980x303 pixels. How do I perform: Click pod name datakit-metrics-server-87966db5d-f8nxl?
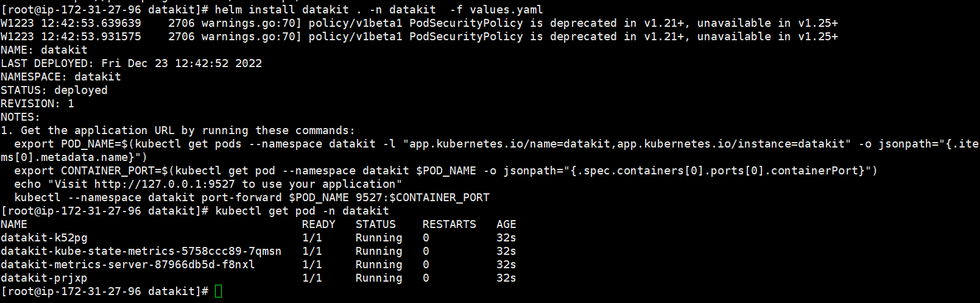click(128, 265)
